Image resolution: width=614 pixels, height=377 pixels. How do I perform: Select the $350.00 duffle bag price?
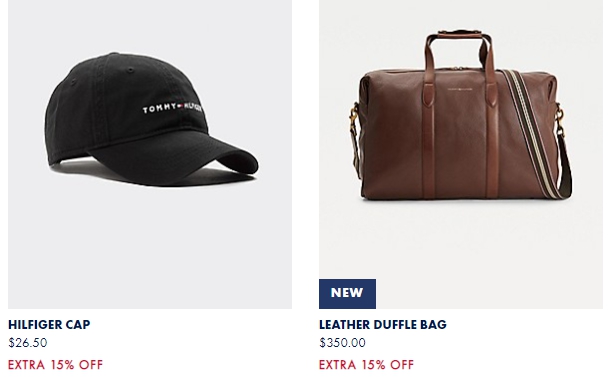click(x=342, y=343)
